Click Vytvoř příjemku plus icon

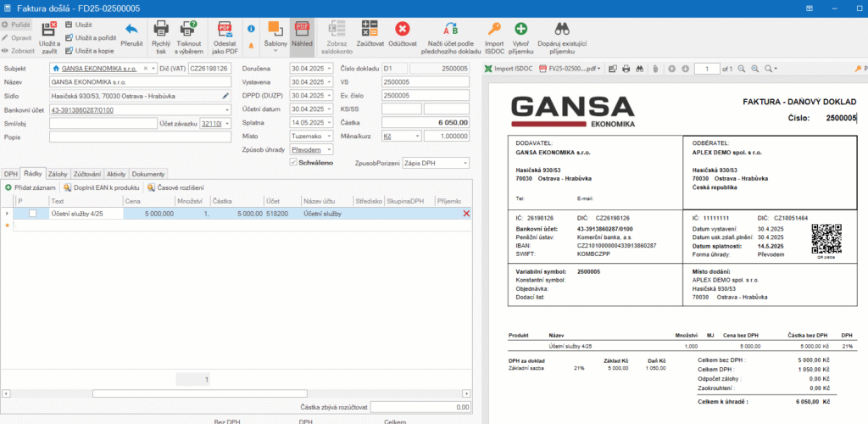point(521,29)
